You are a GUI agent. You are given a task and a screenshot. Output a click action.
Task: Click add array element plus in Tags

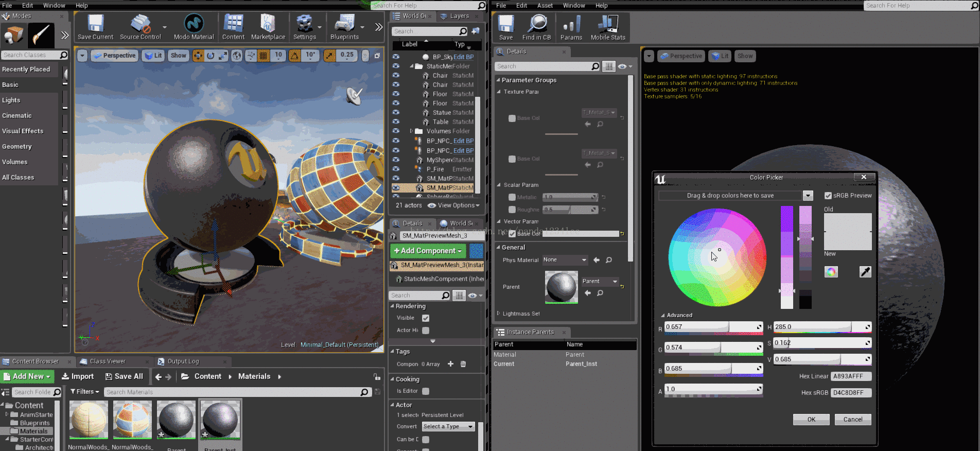[450, 364]
